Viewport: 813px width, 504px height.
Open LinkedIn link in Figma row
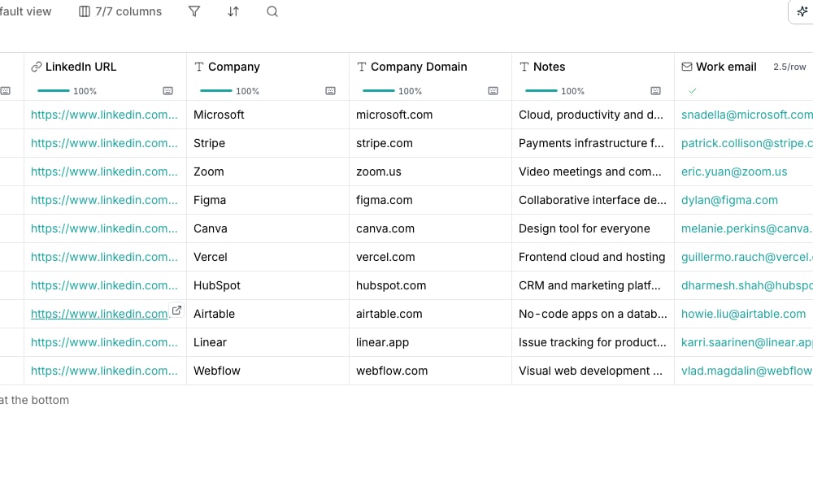pos(104,200)
